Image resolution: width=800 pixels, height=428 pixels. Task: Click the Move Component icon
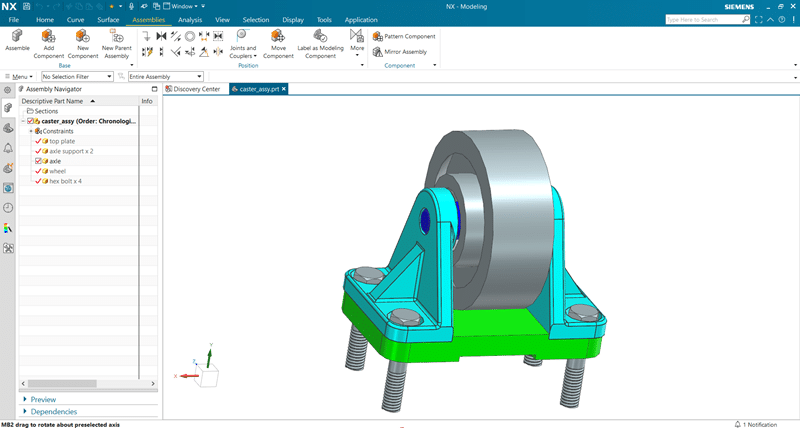coord(278,37)
